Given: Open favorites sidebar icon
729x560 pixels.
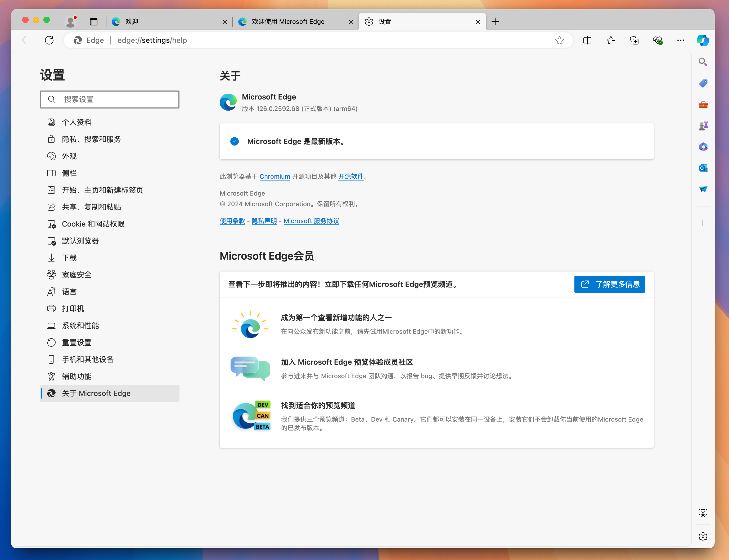Looking at the screenshot, I should [x=611, y=40].
